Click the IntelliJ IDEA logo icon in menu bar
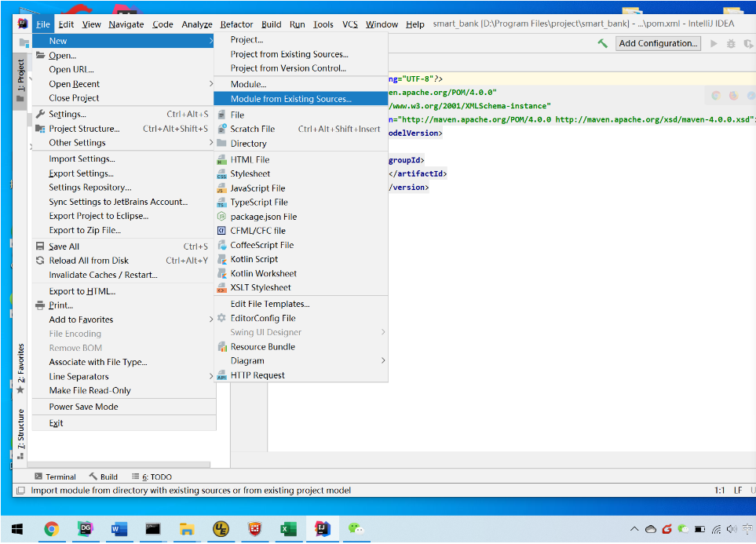The image size is (756, 544). click(x=23, y=24)
